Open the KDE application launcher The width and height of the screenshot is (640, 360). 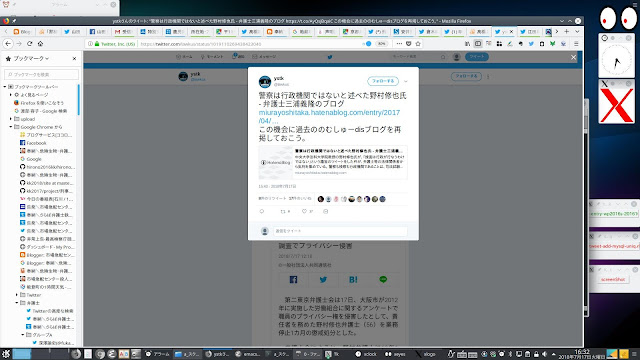pos(6,354)
